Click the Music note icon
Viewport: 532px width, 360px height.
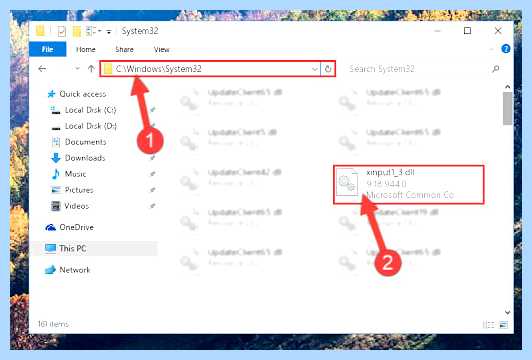[55, 174]
